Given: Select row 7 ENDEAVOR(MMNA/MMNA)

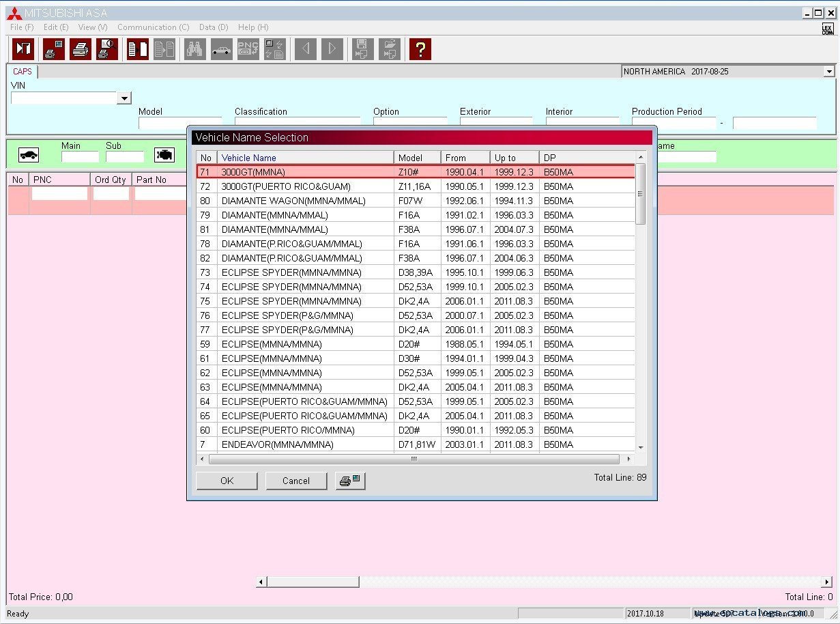Looking at the screenshot, I should [x=416, y=444].
